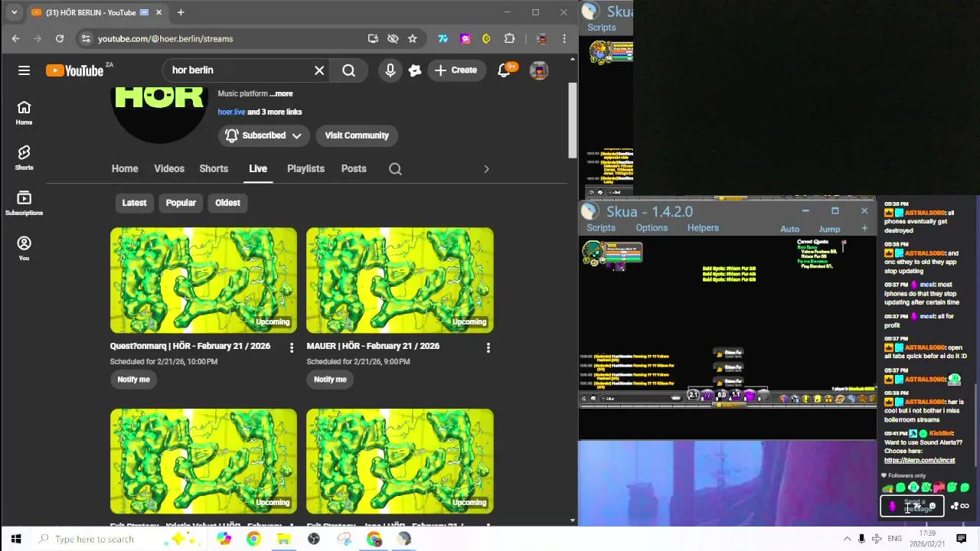The height and width of the screenshot is (551, 980).
Task: Click the Create button
Action: [456, 70]
